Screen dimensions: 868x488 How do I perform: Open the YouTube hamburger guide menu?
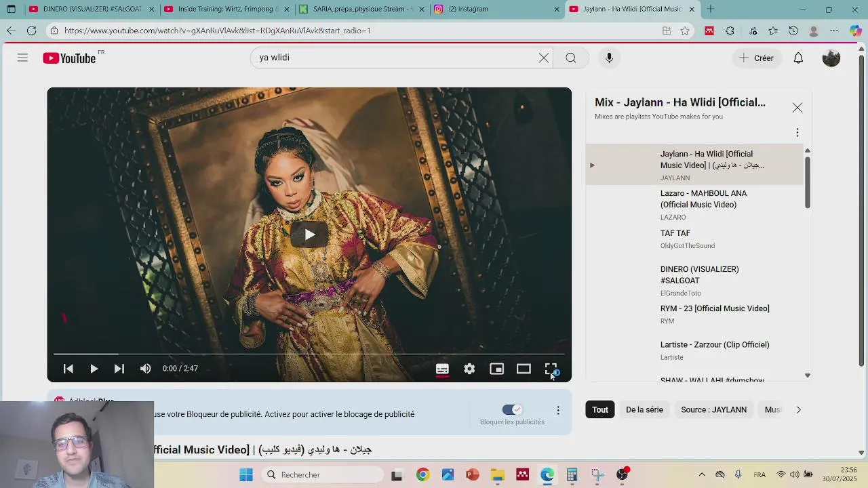[22, 58]
